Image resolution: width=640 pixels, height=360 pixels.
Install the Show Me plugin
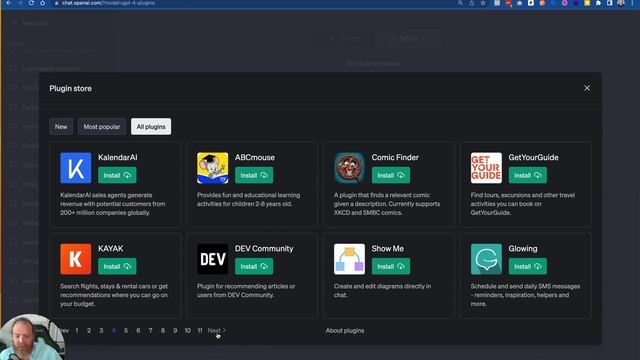pos(391,266)
